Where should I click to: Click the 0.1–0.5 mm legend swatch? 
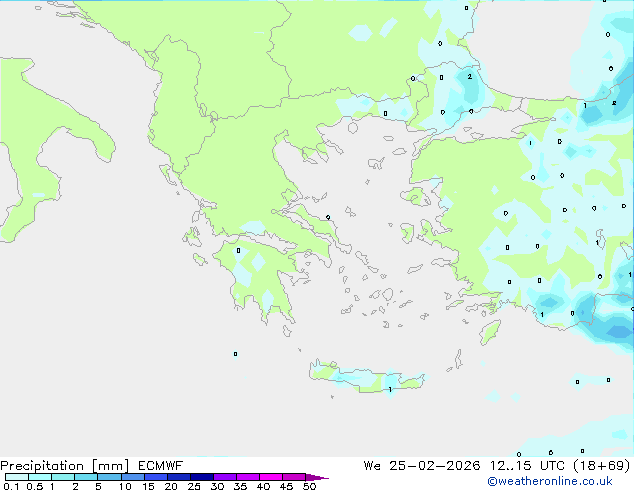[17, 477]
